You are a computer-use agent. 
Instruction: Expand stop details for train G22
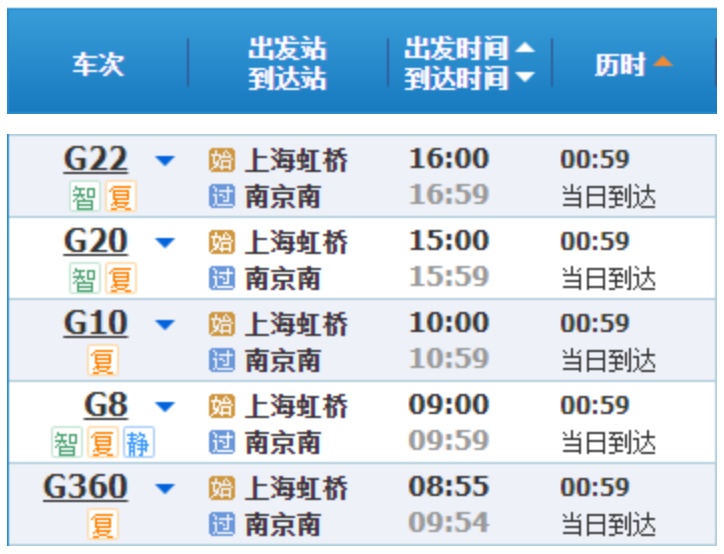pos(165,160)
